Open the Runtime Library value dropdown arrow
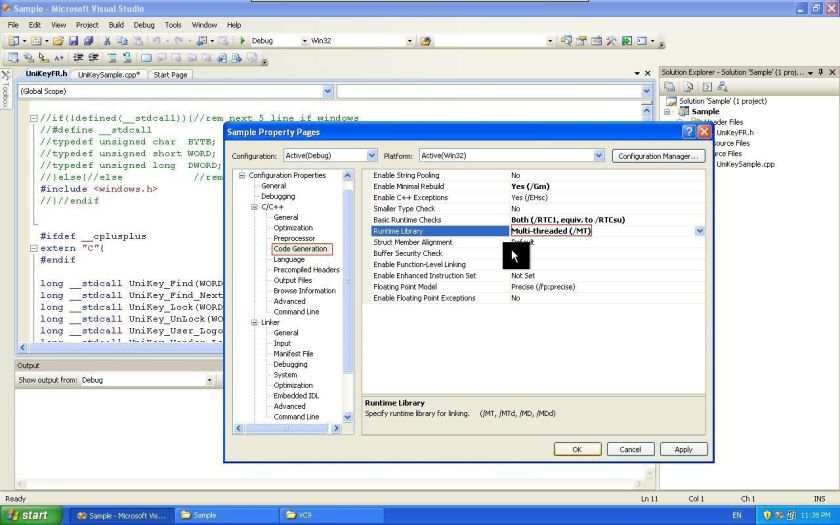The image size is (840, 525). tap(700, 231)
